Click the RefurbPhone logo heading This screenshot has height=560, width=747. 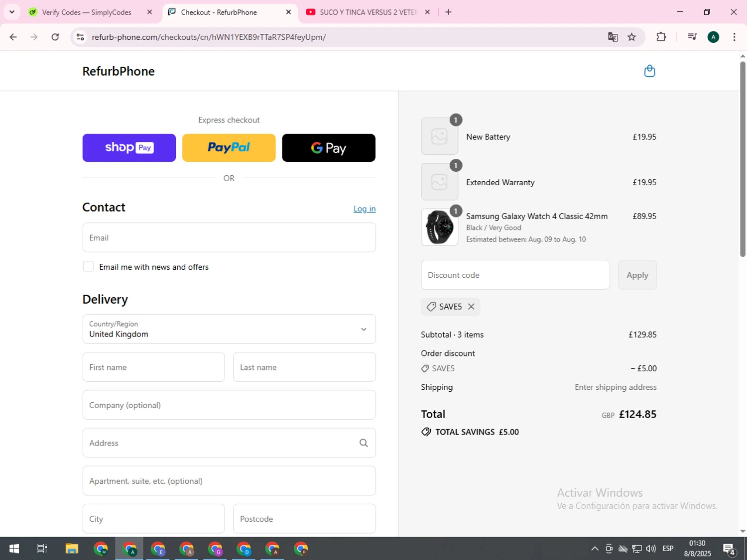click(119, 71)
